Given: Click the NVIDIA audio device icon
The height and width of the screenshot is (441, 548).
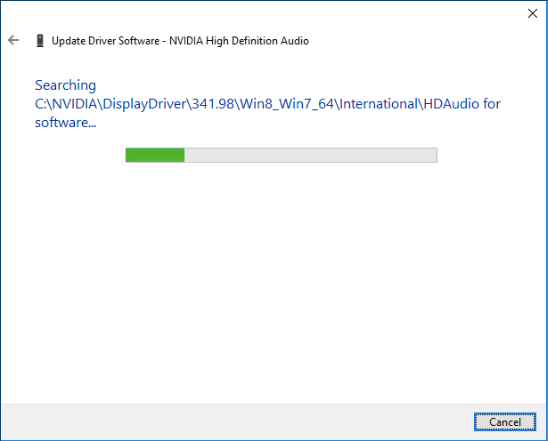Looking at the screenshot, I should tap(40, 41).
